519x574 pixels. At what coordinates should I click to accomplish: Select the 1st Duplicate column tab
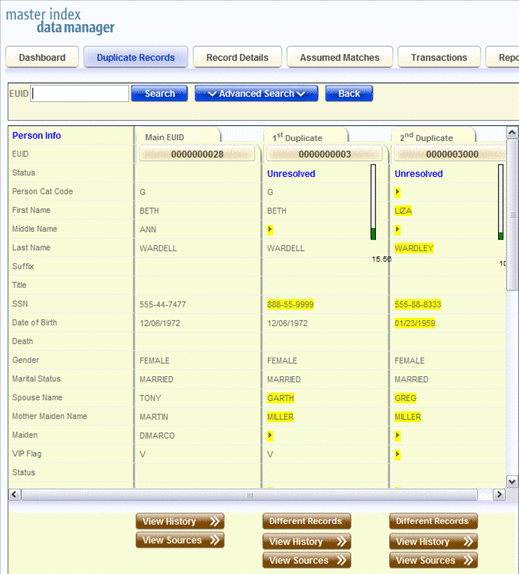[305, 137]
